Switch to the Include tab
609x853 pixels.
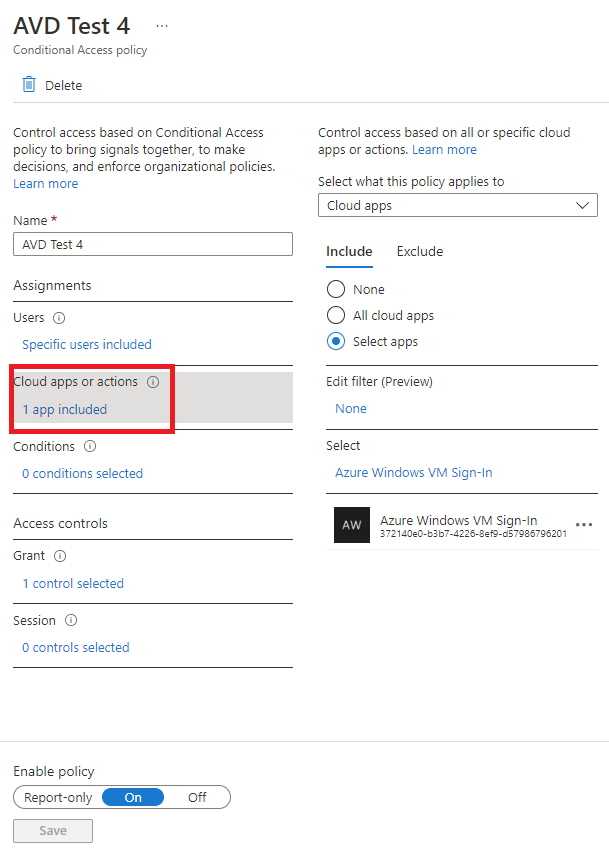click(349, 251)
